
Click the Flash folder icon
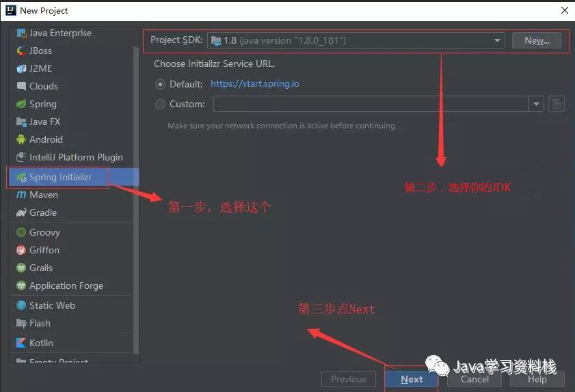(21, 324)
